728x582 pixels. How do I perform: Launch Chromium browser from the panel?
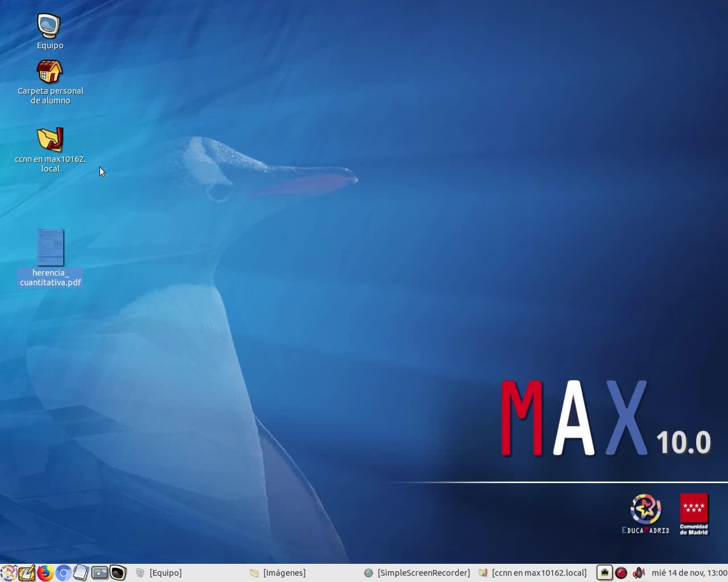pos(63,573)
